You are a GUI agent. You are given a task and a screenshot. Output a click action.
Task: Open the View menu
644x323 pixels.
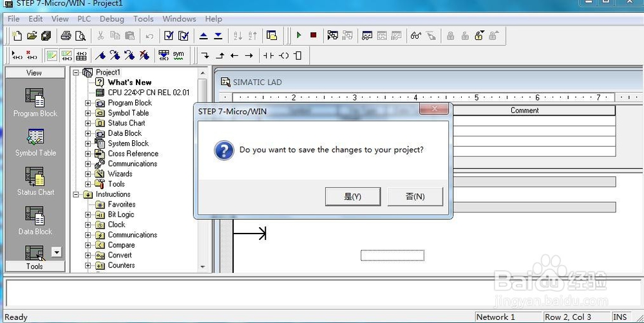click(60, 19)
